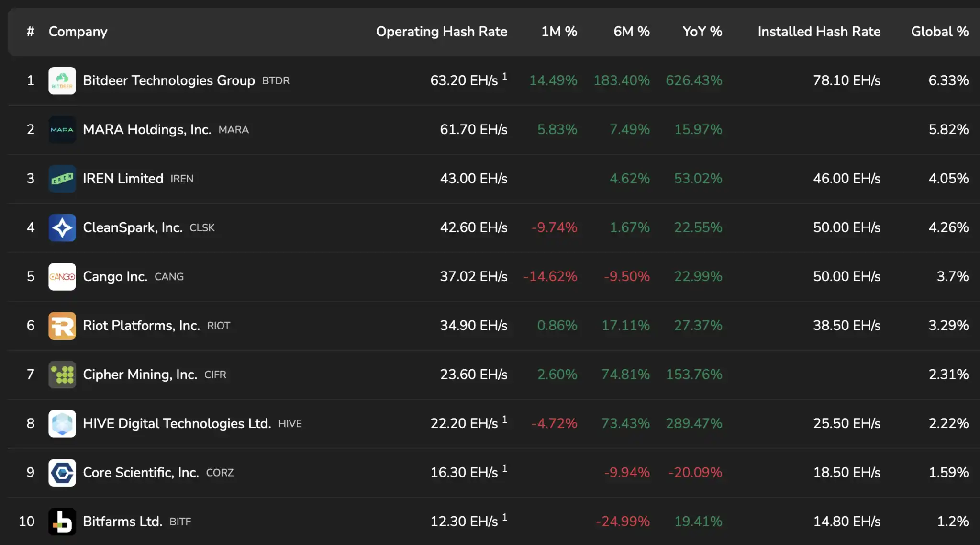Click the Riot Platforms orange logo
Viewport: 980px width, 545px height.
(62, 326)
